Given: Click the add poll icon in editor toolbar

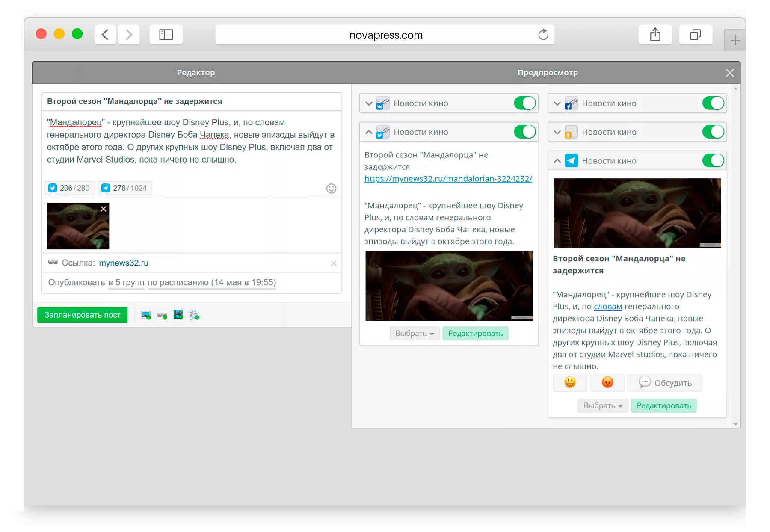Looking at the screenshot, I should tap(194, 315).
